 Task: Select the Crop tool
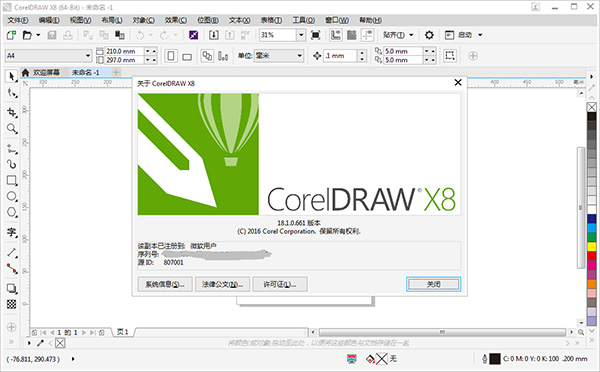(11, 112)
